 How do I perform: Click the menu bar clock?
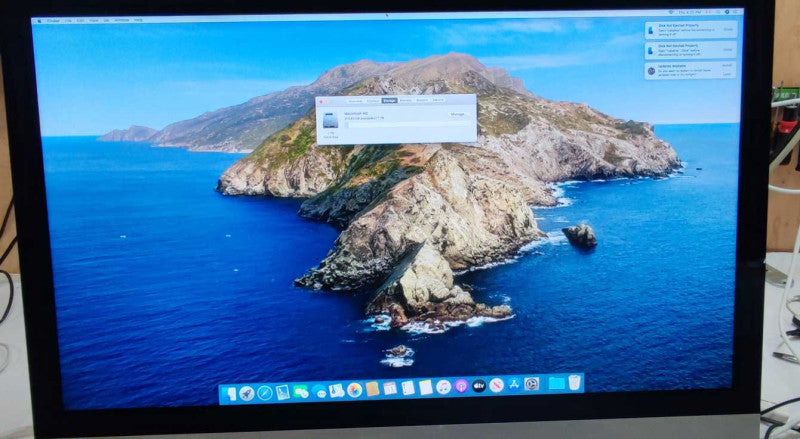point(690,12)
